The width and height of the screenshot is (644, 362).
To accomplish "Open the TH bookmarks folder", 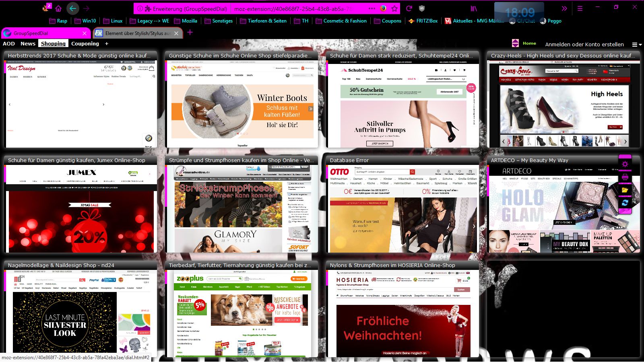I will (x=301, y=21).
